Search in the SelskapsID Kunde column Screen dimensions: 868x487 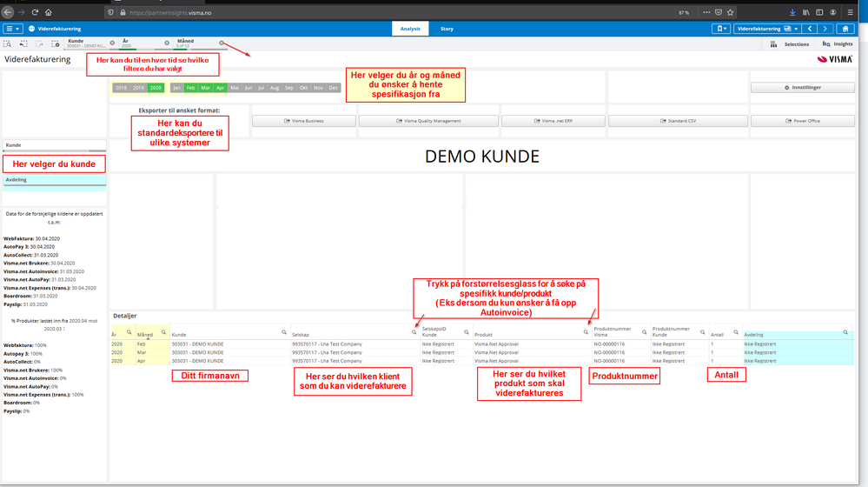coord(466,332)
